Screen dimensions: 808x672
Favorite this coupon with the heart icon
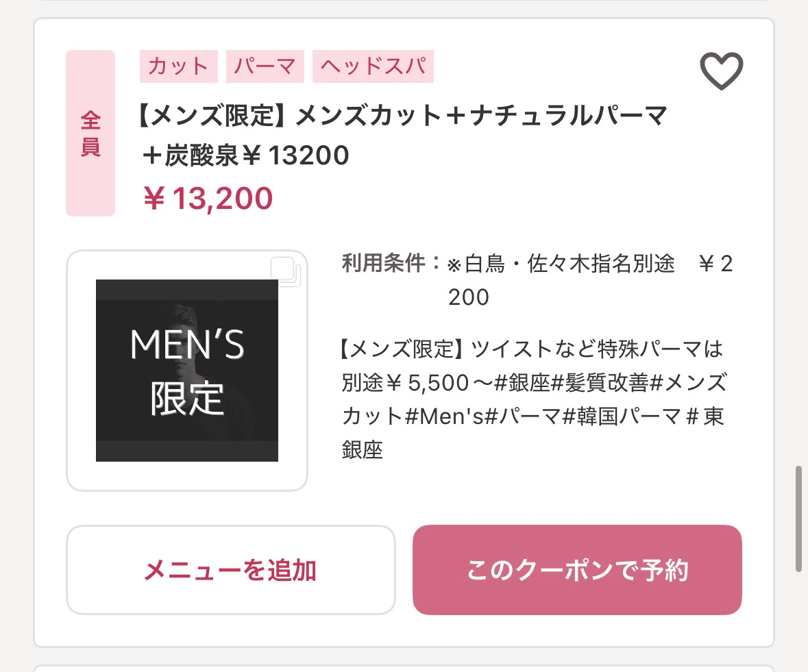tap(721, 71)
